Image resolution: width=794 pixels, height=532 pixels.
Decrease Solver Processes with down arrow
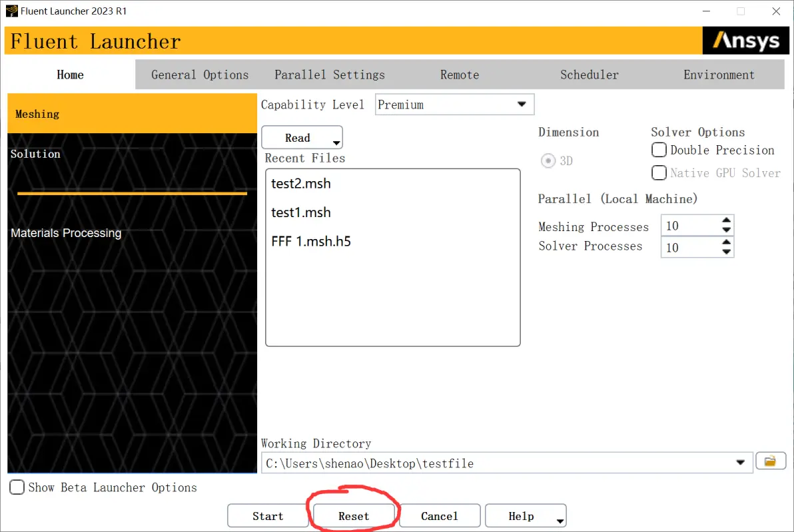coord(727,252)
